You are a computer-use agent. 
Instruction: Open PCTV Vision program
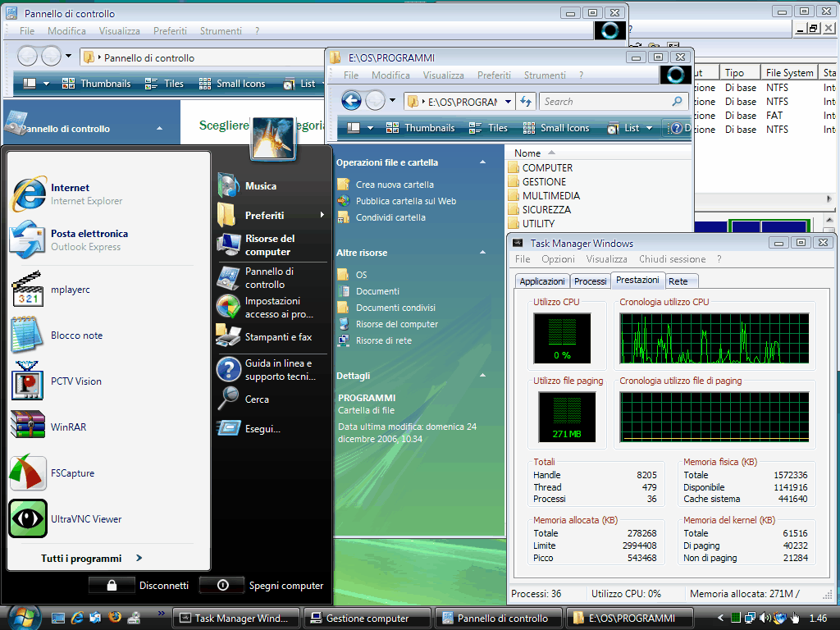[57, 381]
